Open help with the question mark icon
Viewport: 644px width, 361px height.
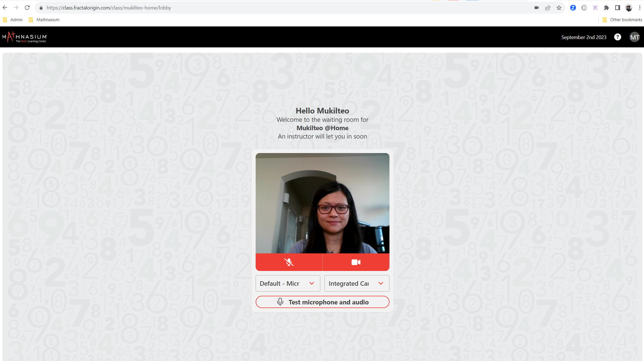[x=618, y=37]
